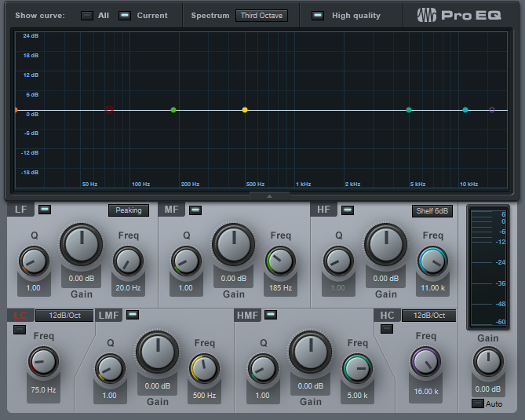Image resolution: width=525 pixels, height=420 pixels.
Task: Enable the Auto gain checkbox
Action: coord(478,404)
